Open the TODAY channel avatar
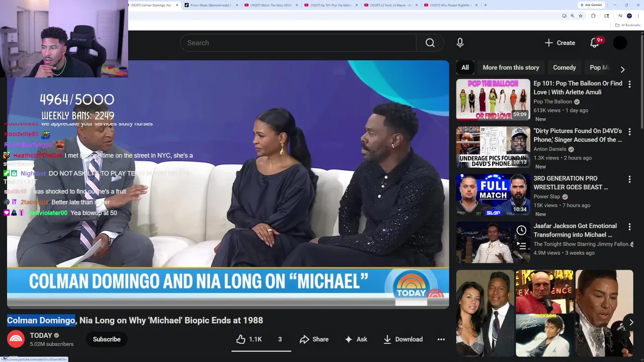The width and height of the screenshot is (644, 362). click(16, 339)
